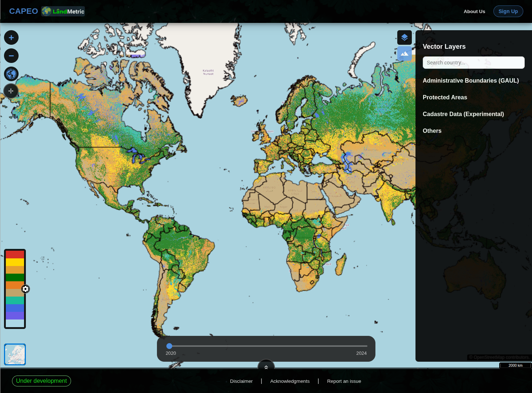Select the light blue legend swatch

pyautogui.click(x=15, y=323)
